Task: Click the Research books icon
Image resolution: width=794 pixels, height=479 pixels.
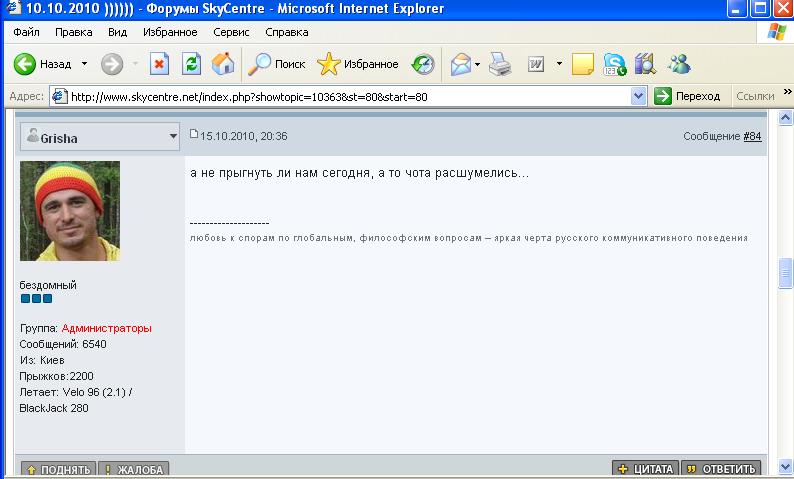Action: click(x=645, y=64)
